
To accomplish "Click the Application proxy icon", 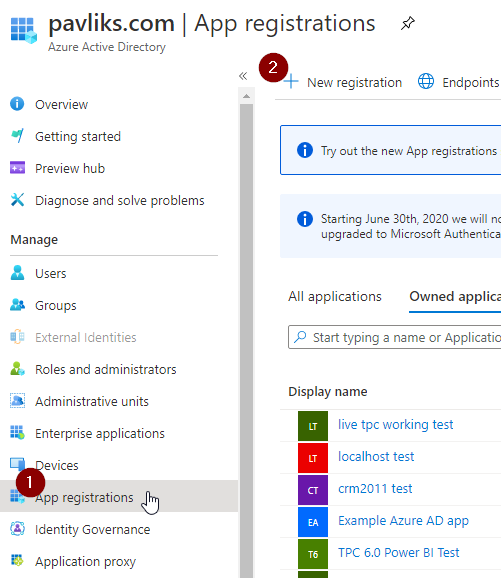I will click(x=17, y=560).
